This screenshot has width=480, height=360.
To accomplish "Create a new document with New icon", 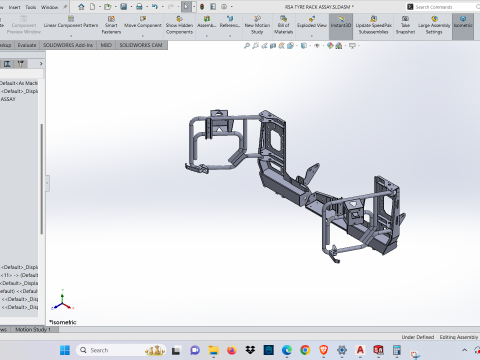I will pyautogui.click(x=92, y=7).
